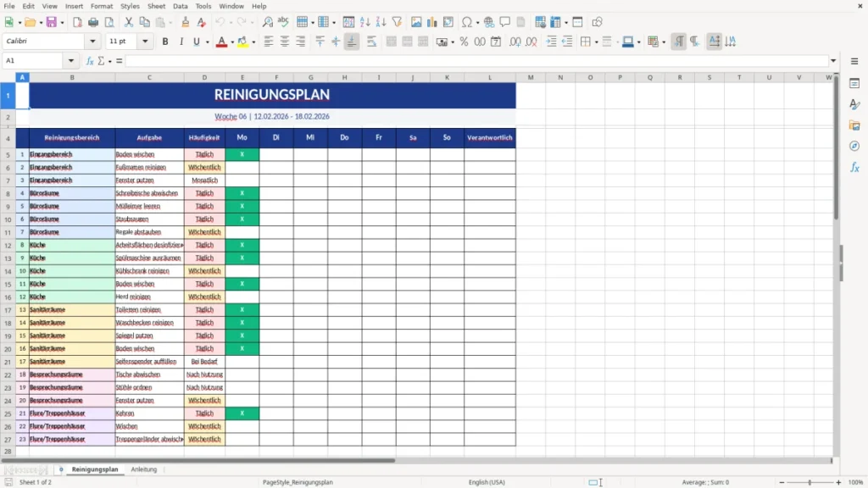Click the Sort Ascending icon
The height and width of the screenshot is (488, 868).
[364, 22]
